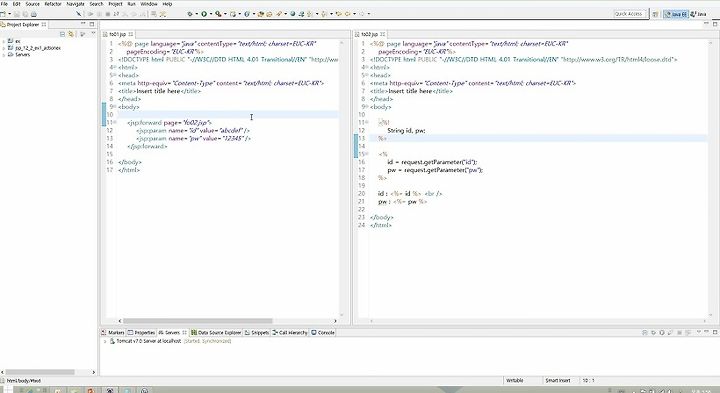Click the Open Perspective icon
This screenshot has height=393, width=720.
(x=655, y=14)
